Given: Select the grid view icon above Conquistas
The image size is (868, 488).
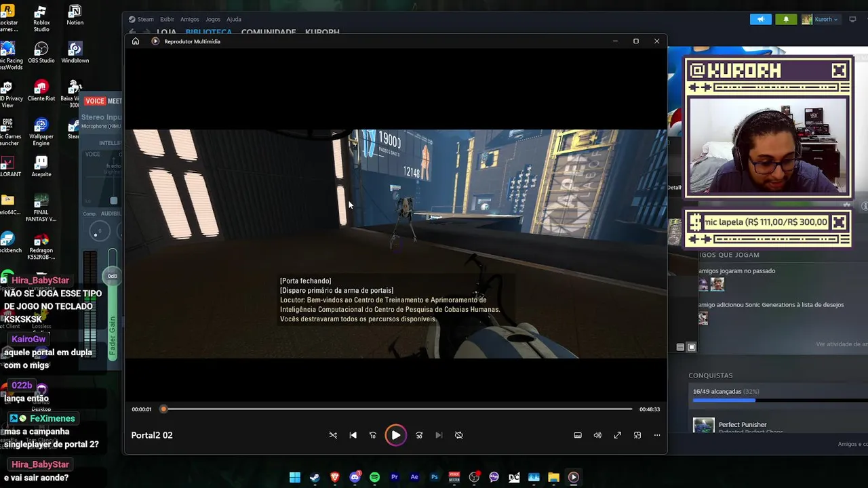Looking at the screenshot, I should point(692,347).
